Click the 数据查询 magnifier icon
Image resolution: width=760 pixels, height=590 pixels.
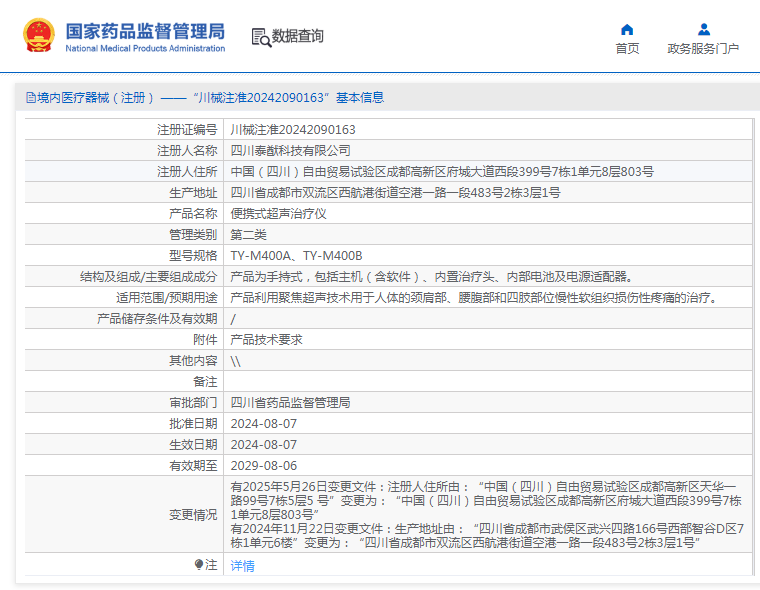coord(261,37)
